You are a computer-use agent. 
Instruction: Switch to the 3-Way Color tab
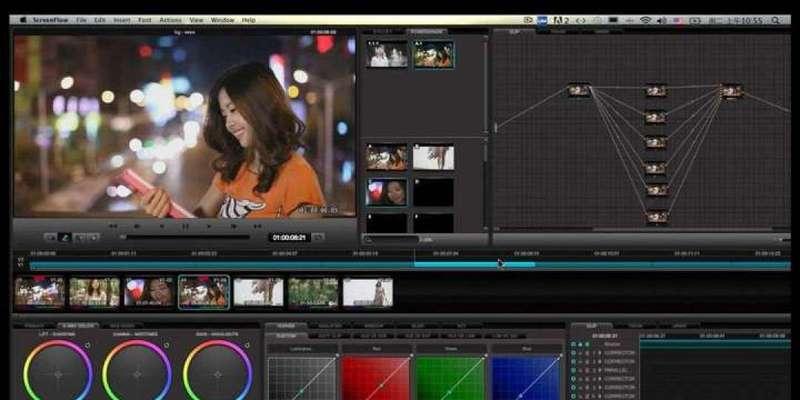coord(78,325)
